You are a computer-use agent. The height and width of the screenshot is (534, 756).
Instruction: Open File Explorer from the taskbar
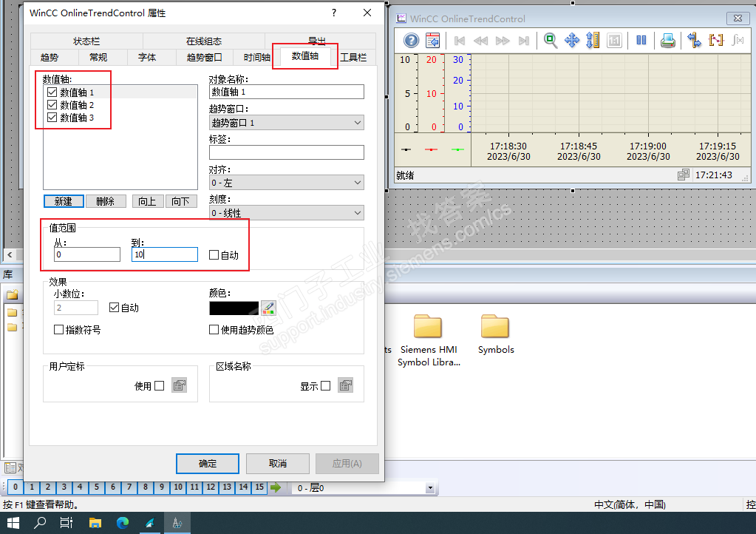pos(95,523)
